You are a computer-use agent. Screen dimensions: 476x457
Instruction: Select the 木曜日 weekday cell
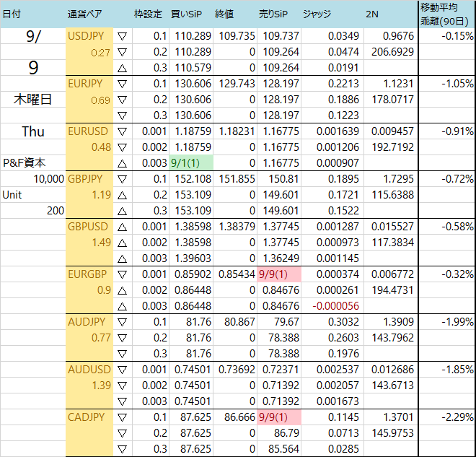click(32, 100)
